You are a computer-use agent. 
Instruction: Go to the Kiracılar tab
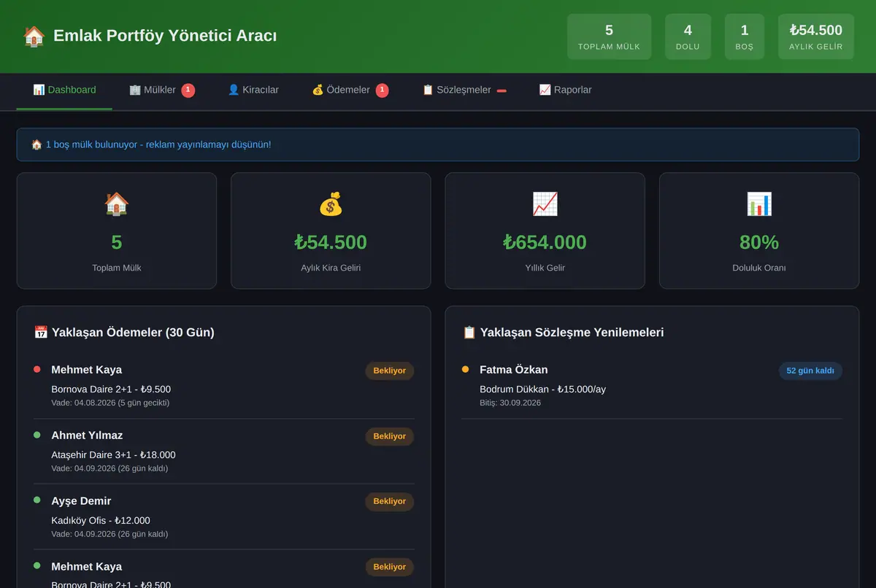(253, 90)
